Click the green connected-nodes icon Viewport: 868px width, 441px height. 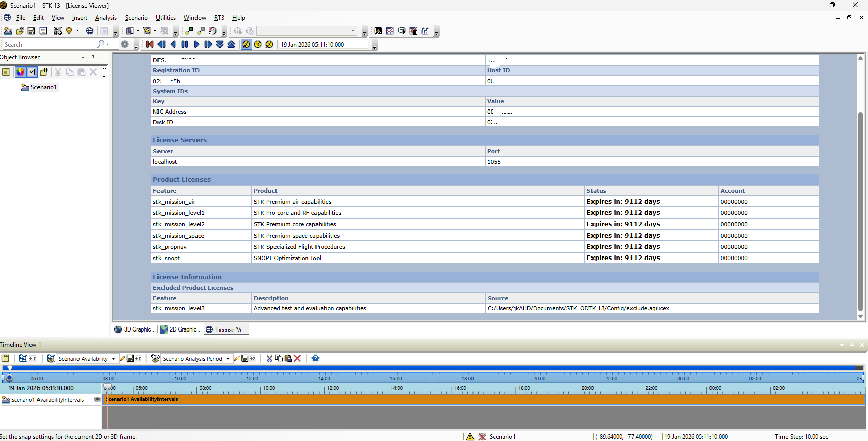click(189, 31)
